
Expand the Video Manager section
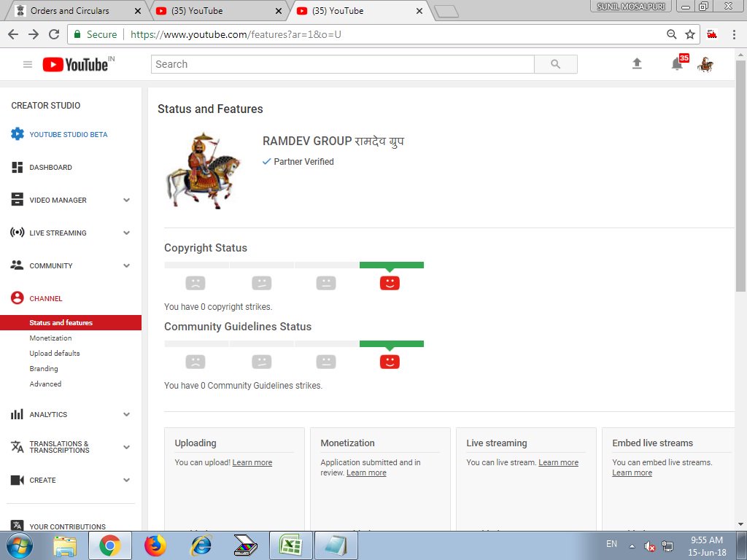(127, 200)
